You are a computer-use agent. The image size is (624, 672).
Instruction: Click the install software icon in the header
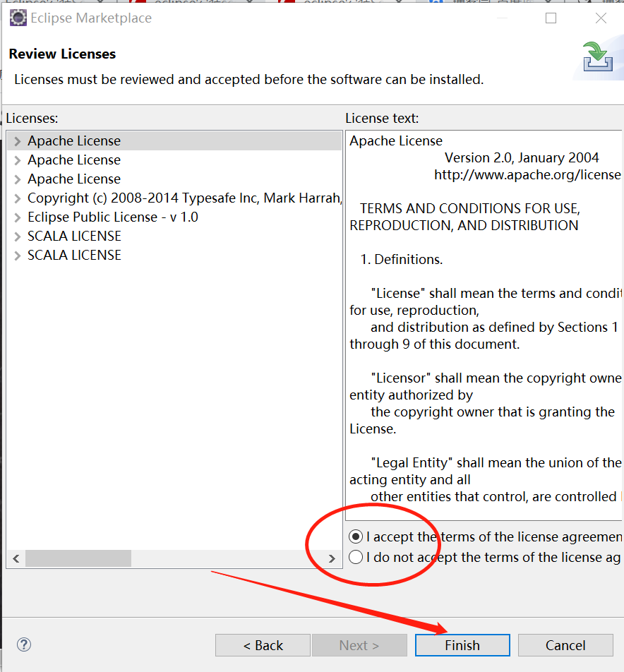click(598, 56)
